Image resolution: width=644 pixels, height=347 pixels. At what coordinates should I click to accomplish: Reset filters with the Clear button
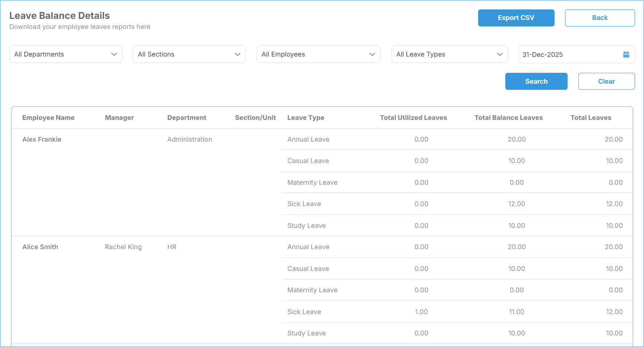tap(607, 81)
